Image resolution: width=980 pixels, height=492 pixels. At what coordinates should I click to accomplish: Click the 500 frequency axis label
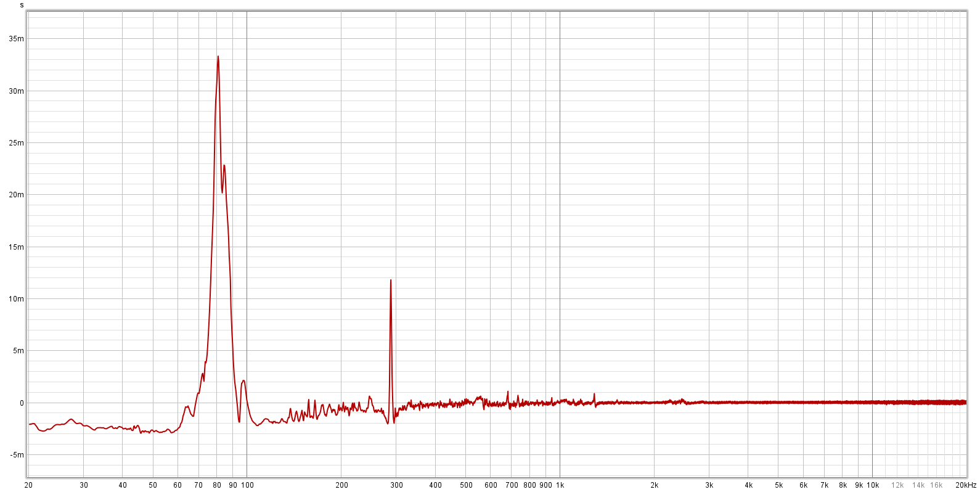[x=467, y=485]
